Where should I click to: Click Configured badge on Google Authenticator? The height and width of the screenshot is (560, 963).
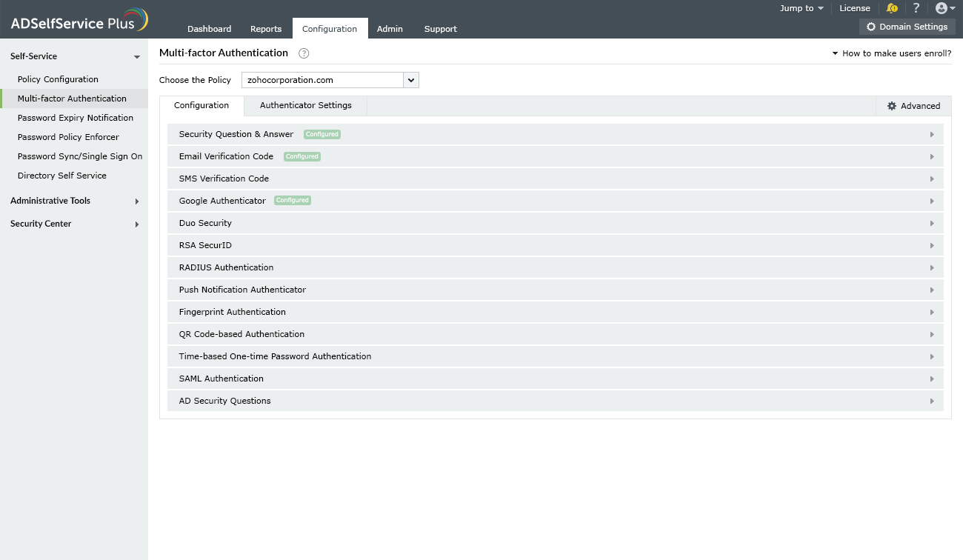(293, 201)
